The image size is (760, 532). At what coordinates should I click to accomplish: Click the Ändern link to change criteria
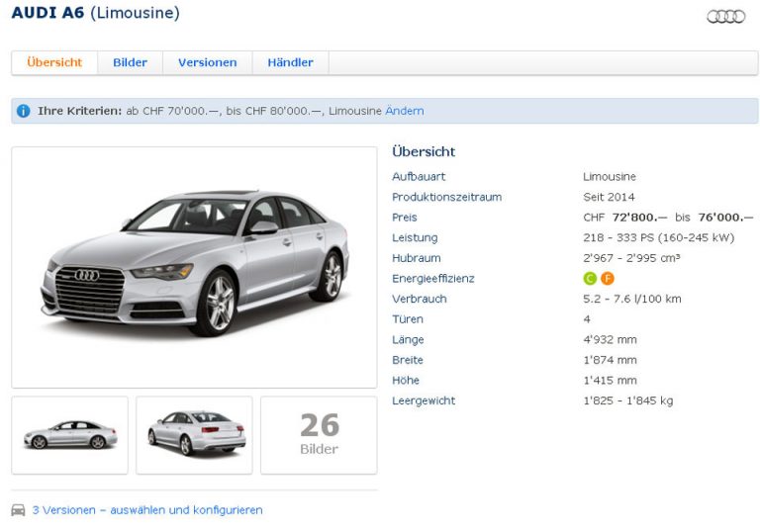click(404, 111)
